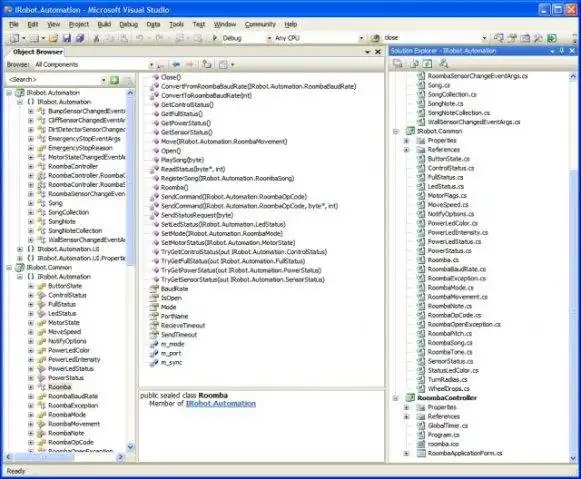Click the Start Debugging play icon
This screenshot has height=479, width=581.
pos(215,38)
